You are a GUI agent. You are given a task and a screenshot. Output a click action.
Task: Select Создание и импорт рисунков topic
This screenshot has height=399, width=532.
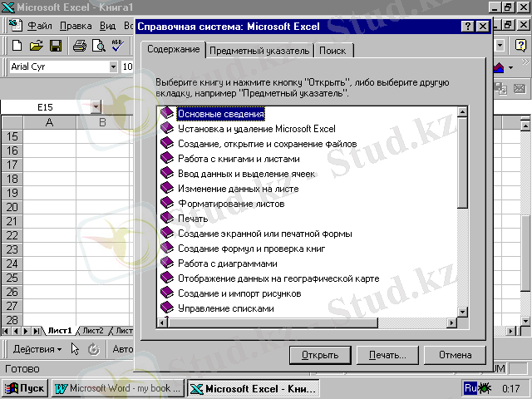239,293
